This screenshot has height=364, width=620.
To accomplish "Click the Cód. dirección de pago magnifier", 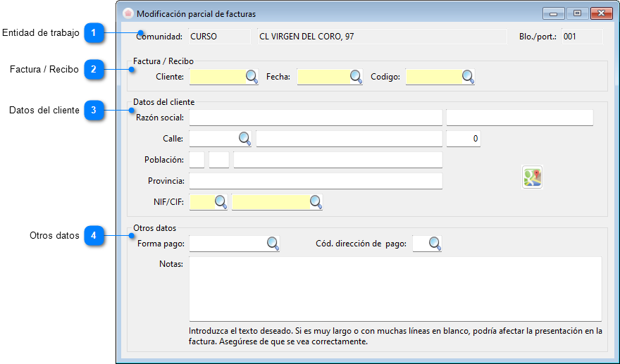I will click(435, 244).
